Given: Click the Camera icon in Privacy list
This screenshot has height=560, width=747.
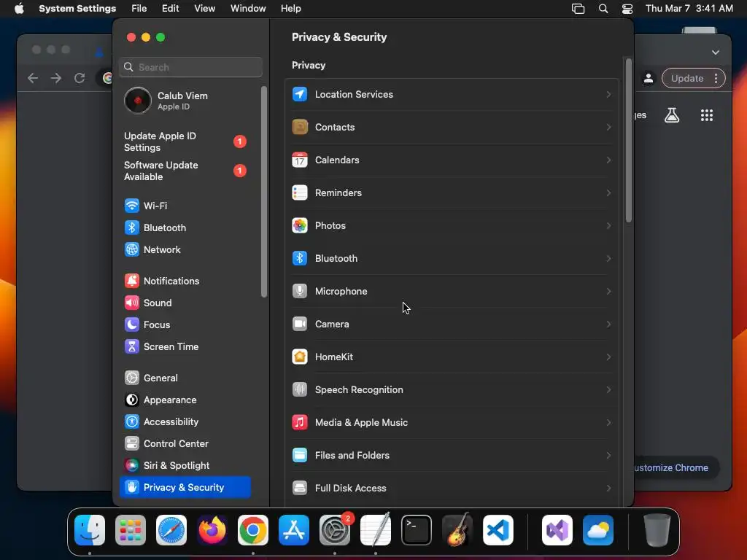Looking at the screenshot, I should [300, 324].
